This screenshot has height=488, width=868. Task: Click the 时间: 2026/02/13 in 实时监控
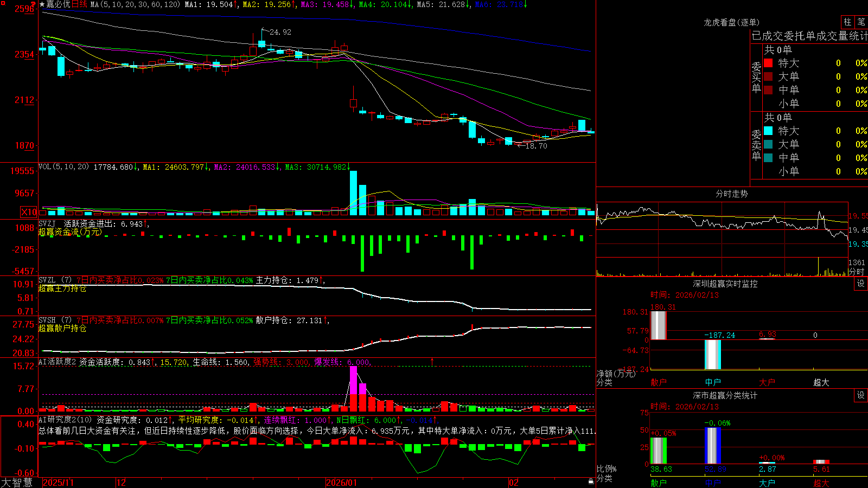pyautogui.click(x=685, y=295)
